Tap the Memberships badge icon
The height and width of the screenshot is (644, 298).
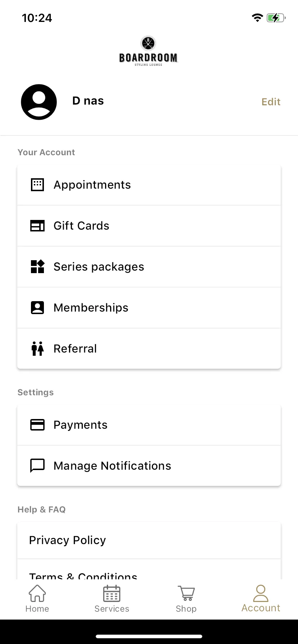[37, 308]
